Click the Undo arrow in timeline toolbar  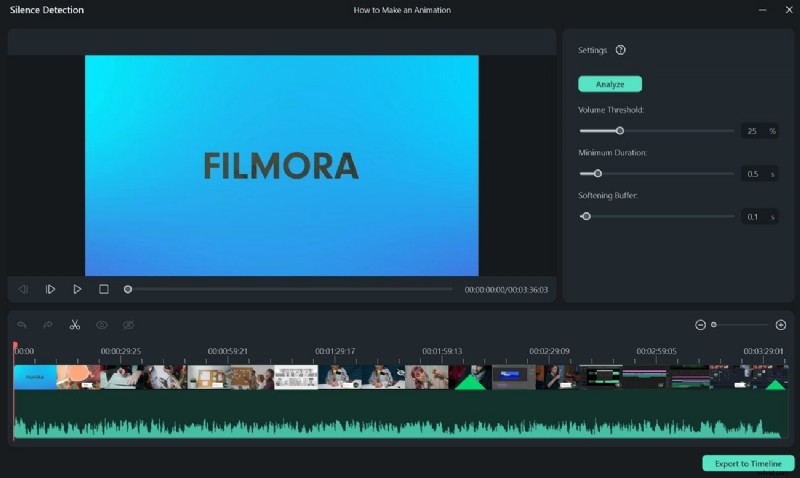click(22, 325)
